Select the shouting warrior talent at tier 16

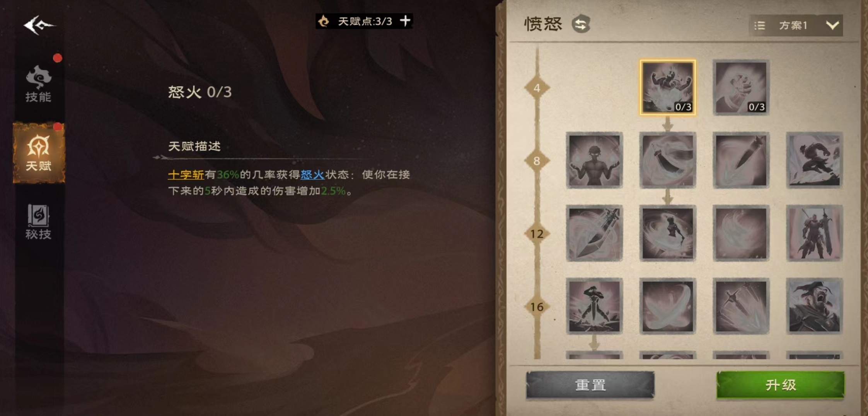pyautogui.click(x=814, y=306)
